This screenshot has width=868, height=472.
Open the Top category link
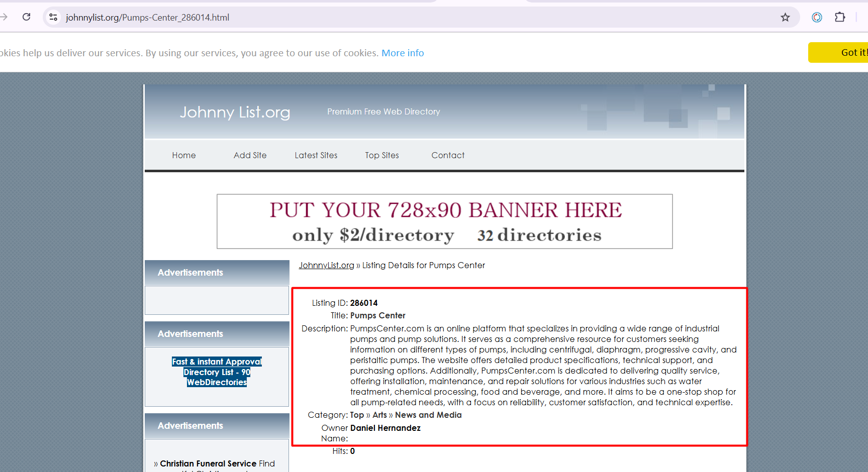coord(357,415)
